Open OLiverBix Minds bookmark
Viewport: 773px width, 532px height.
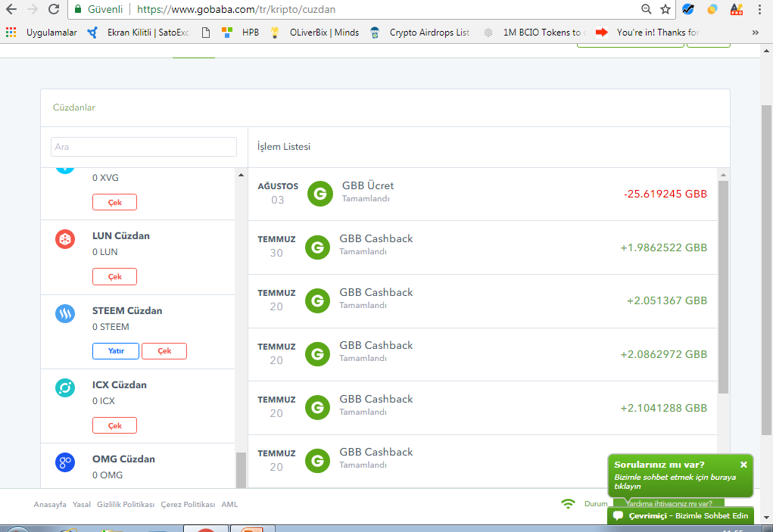(x=314, y=33)
